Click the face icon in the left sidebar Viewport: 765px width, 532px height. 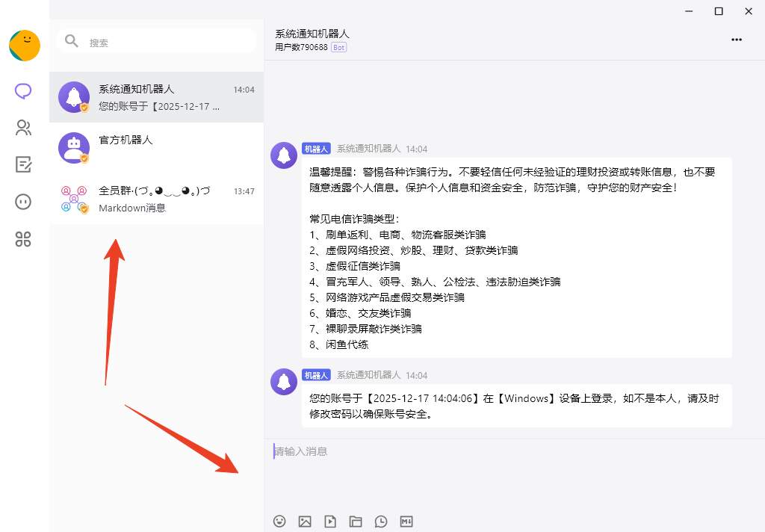(x=22, y=202)
